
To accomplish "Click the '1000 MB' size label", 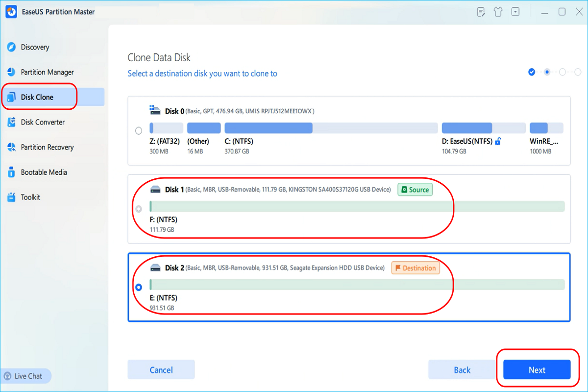I will 540,151.
